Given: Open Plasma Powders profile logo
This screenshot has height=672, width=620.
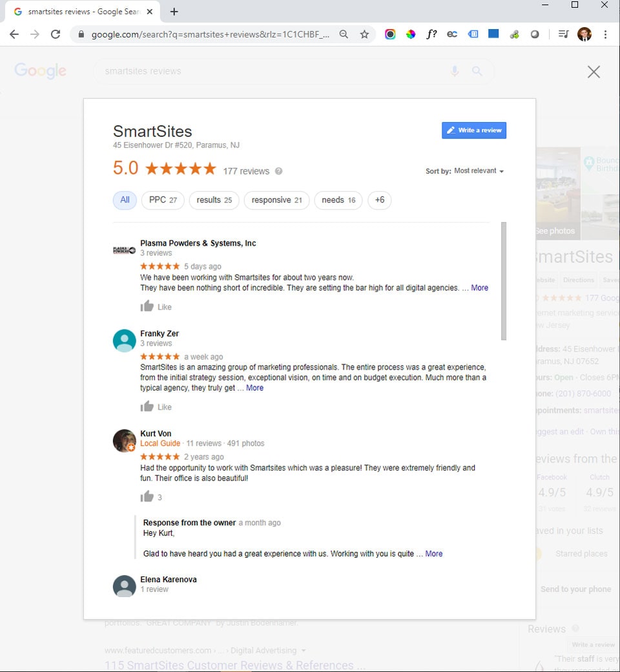Looking at the screenshot, I should point(124,250).
